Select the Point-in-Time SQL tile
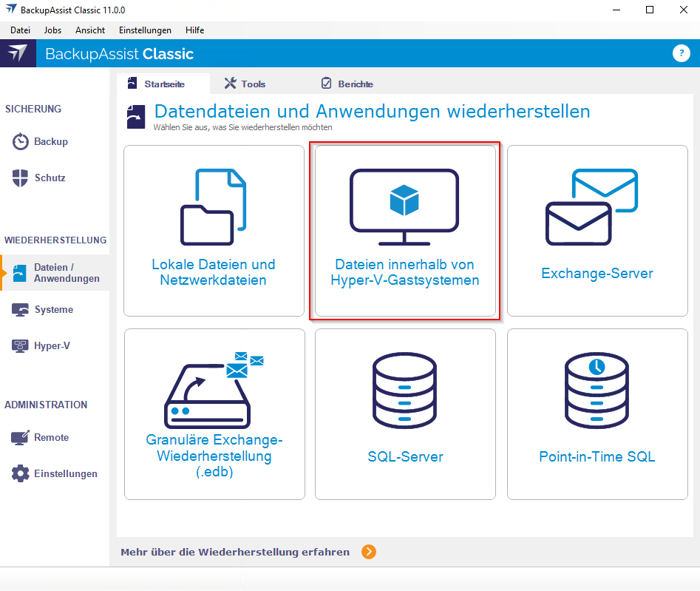Screen dimensions: 700x591 (597, 414)
